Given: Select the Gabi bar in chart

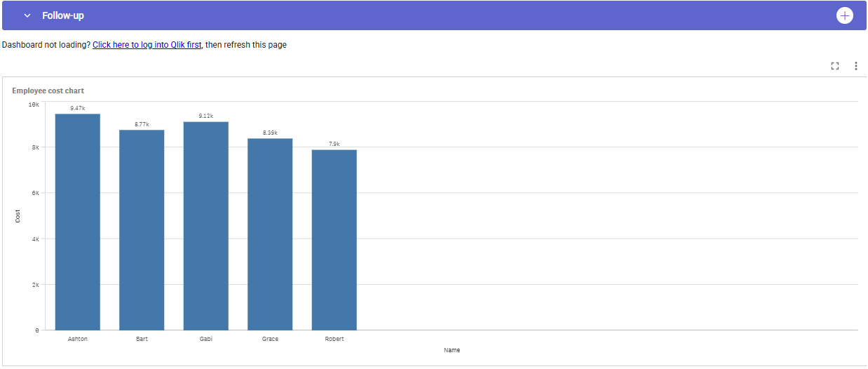Looking at the screenshot, I should pos(206,226).
